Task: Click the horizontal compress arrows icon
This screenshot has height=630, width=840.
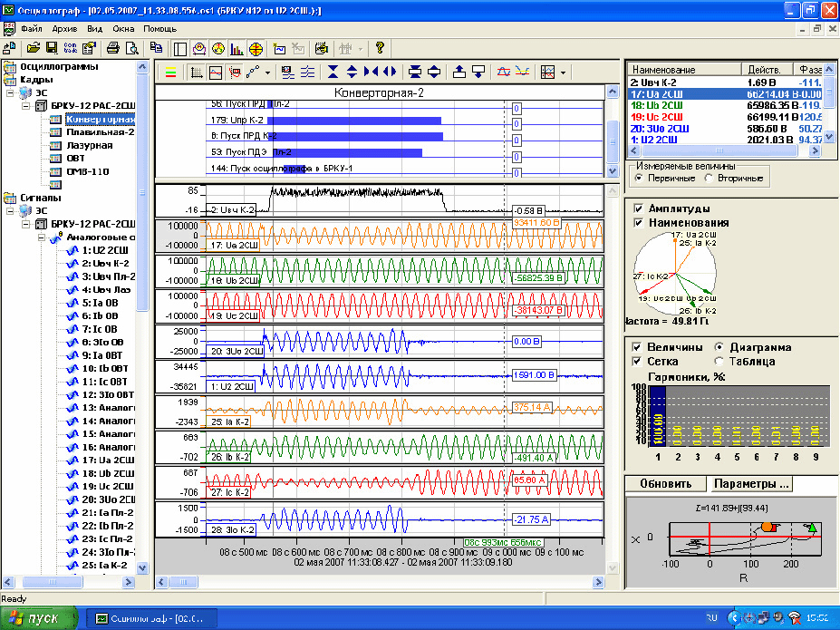Action: coord(371,72)
